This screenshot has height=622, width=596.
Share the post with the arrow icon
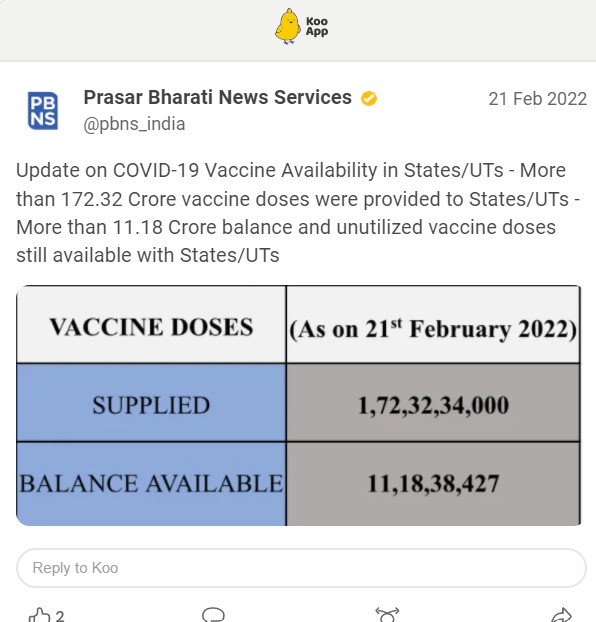(x=561, y=615)
